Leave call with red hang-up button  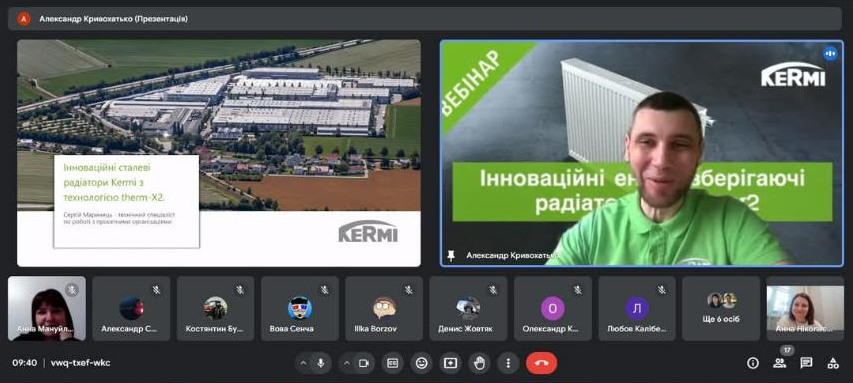click(x=541, y=363)
